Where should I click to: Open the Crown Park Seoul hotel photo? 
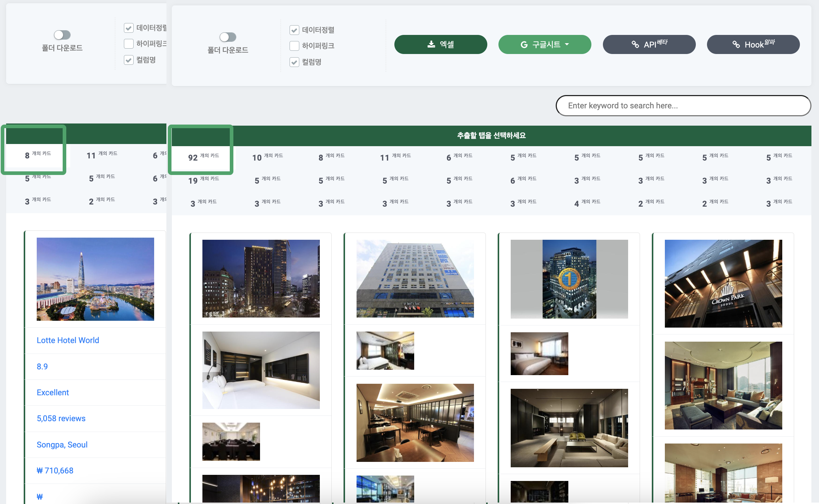coord(723,284)
